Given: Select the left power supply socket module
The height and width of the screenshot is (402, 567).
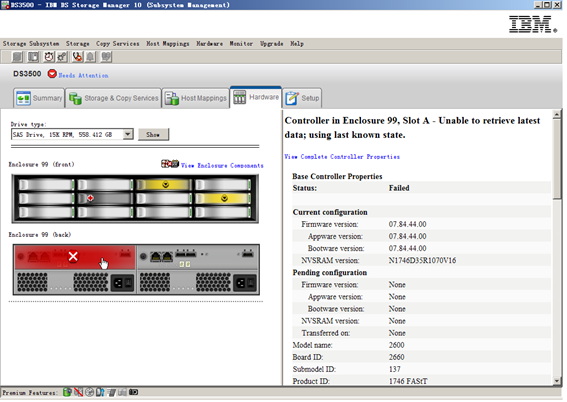Looking at the screenshot, I should 122,283.
